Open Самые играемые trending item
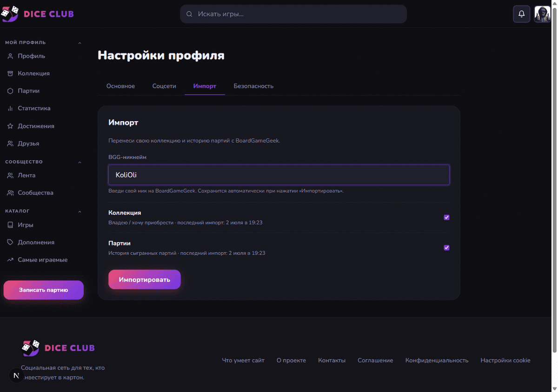 [43, 260]
